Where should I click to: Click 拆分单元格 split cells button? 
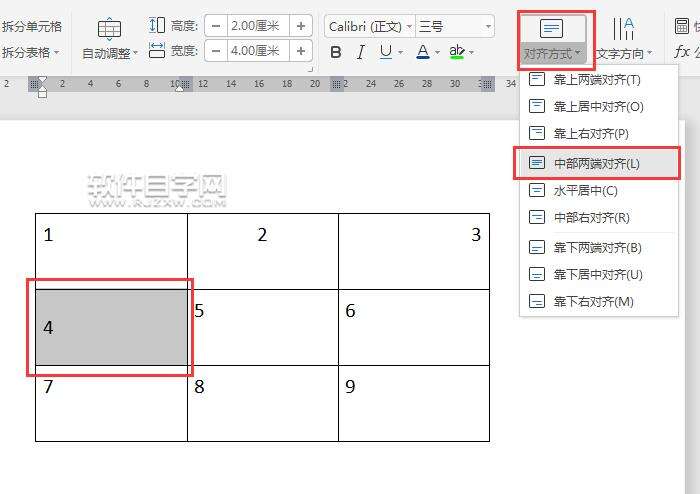coord(31,27)
